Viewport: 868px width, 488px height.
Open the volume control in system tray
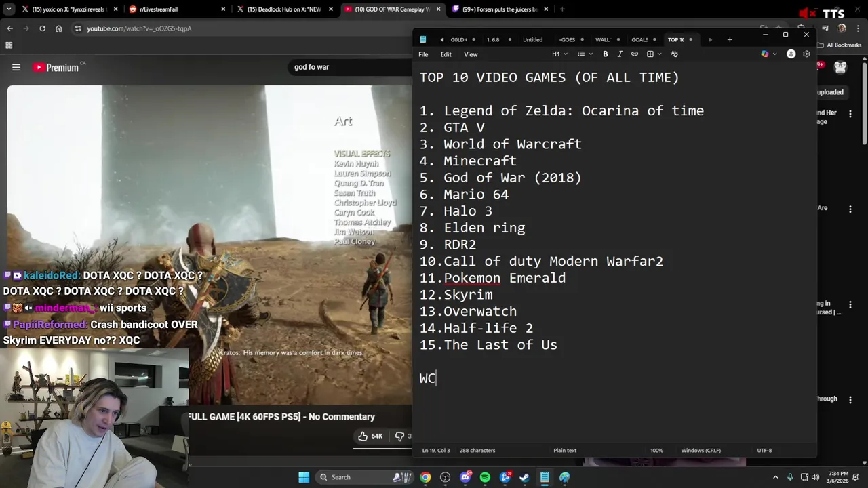coord(815,477)
